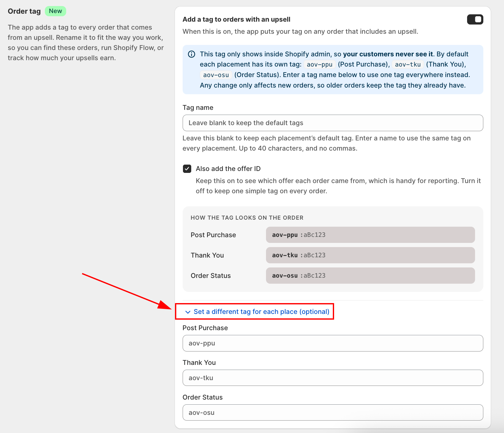The width and height of the screenshot is (504, 433).
Task: Click 'Order Status' label in the preview box
Action: [x=211, y=276]
